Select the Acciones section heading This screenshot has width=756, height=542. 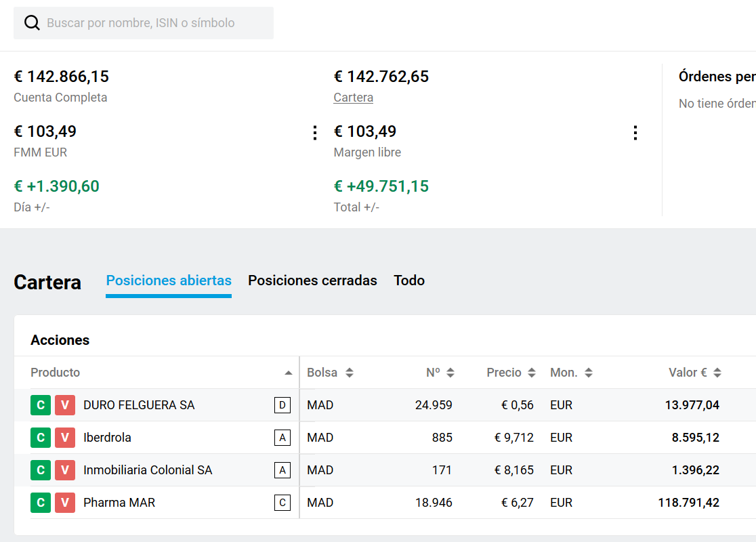[x=60, y=340]
